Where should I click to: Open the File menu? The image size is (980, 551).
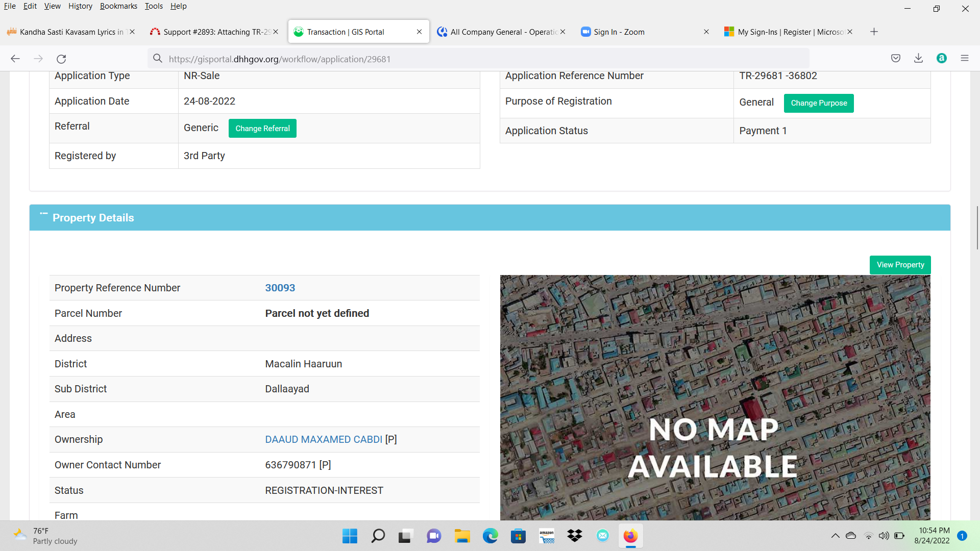pyautogui.click(x=10, y=6)
